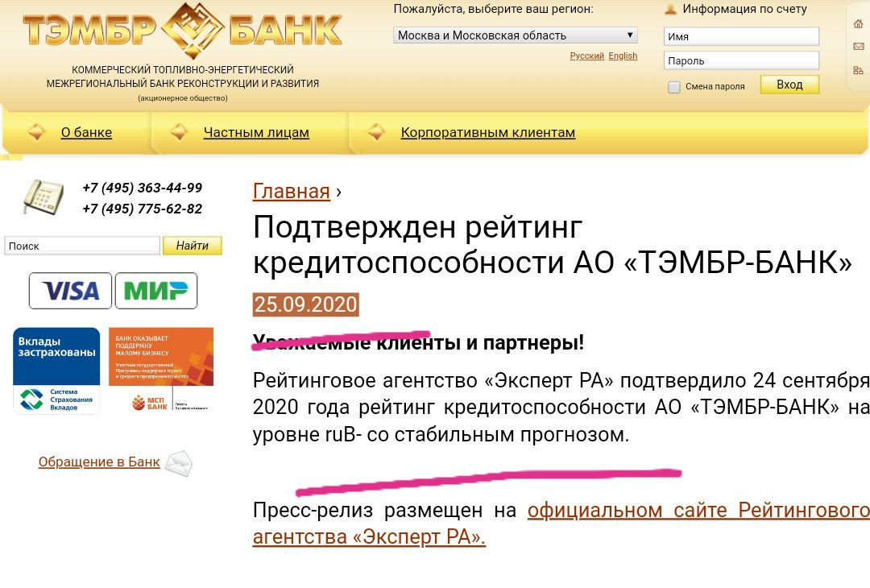Click the Найти search button
Image resolution: width=870 pixels, height=588 pixels.
193,246
